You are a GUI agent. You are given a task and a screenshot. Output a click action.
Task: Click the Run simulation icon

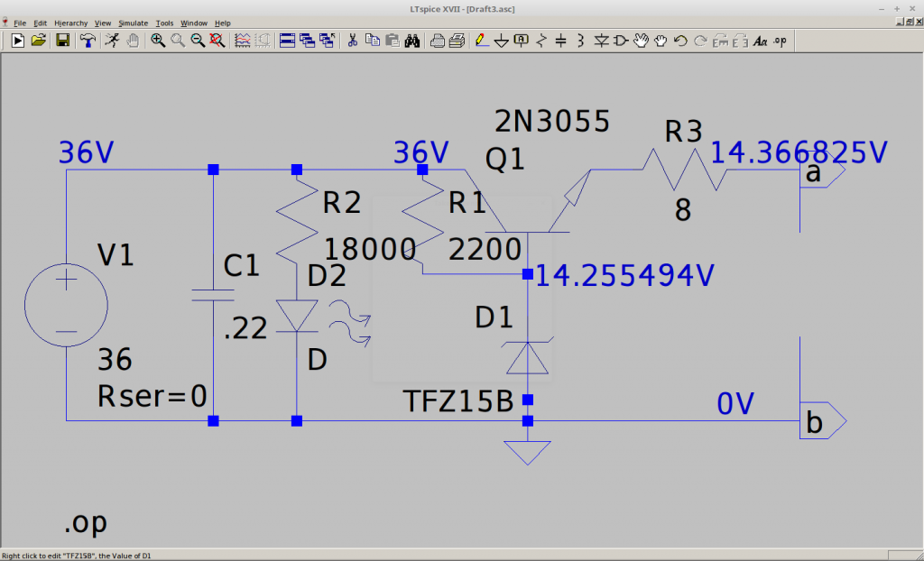pyautogui.click(x=17, y=41)
